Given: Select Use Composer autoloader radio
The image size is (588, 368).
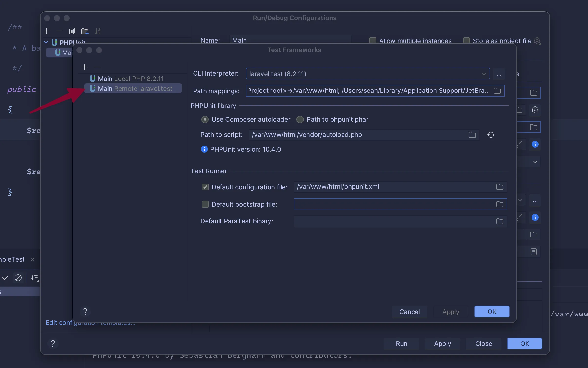Looking at the screenshot, I should point(205,119).
